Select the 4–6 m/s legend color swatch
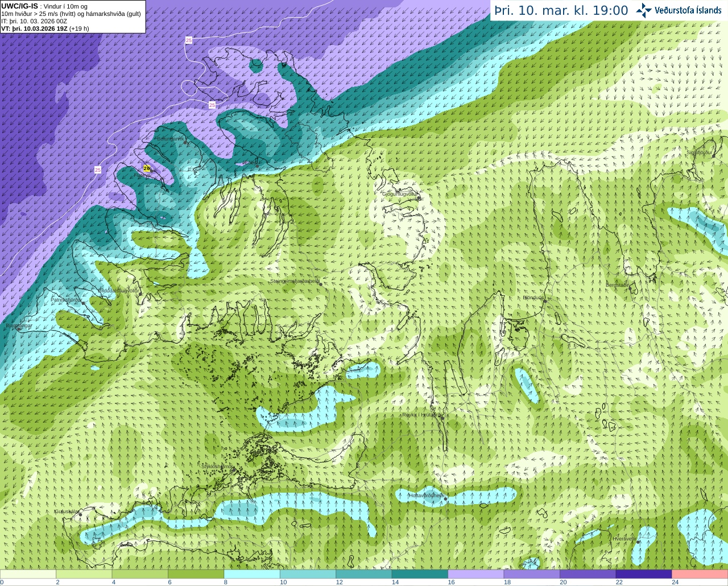This screenshot has width=728, height=586. (140, 574)
